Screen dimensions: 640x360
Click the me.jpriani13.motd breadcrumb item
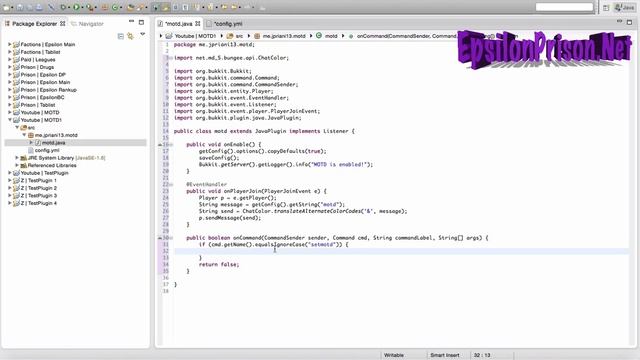[280, 36]
